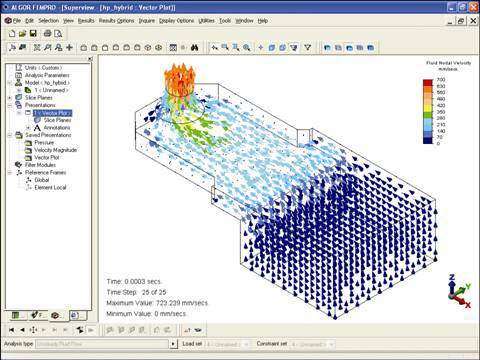Screen dimensions: 480x360
Task: Go to first time step
Action: 12,330
